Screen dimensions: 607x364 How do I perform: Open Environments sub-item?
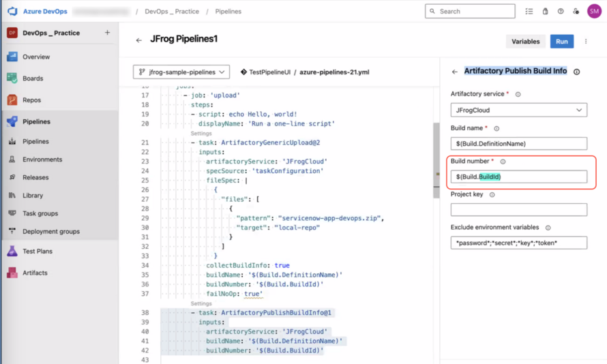pos(42,160)
